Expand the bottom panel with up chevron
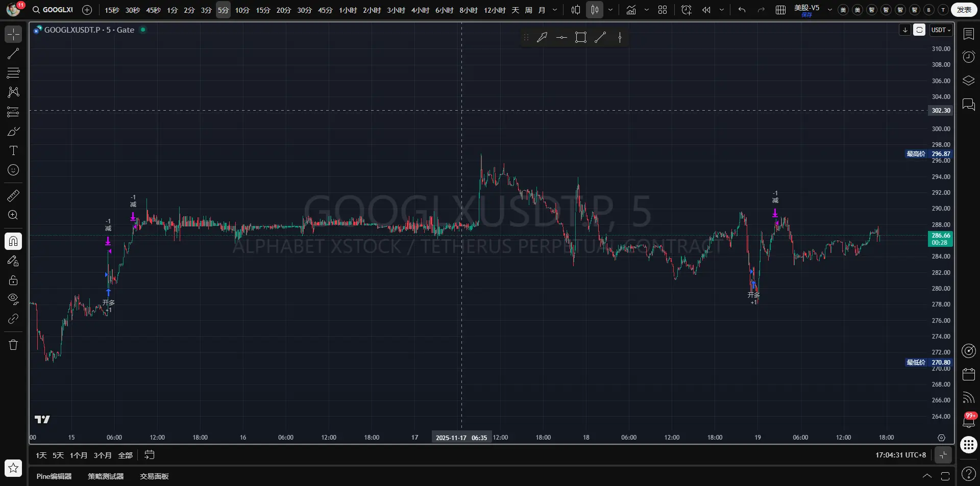980x486 pixels. pos(927,476)
